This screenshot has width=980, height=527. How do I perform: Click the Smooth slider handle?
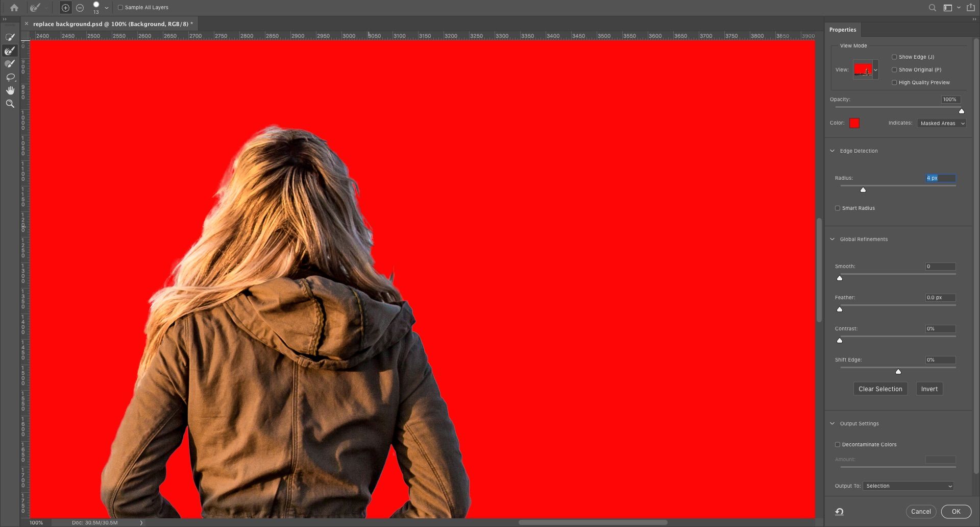[840, 278]
